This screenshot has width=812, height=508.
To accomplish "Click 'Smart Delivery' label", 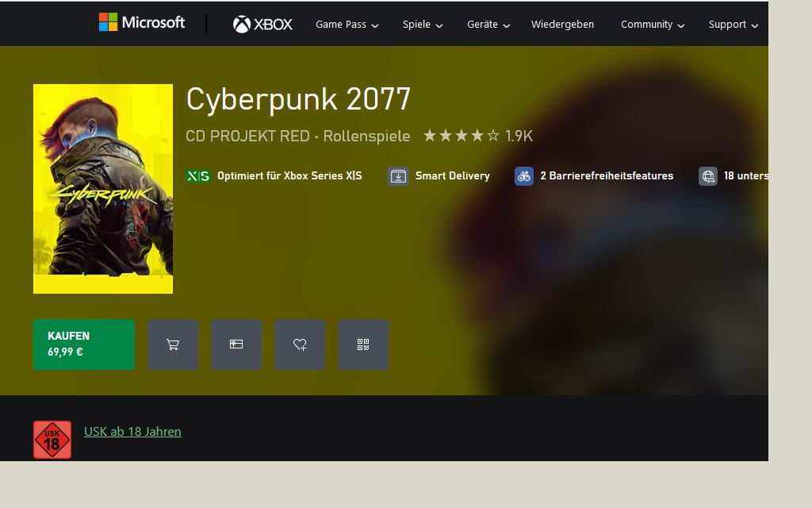I will (x=453, y=175).
